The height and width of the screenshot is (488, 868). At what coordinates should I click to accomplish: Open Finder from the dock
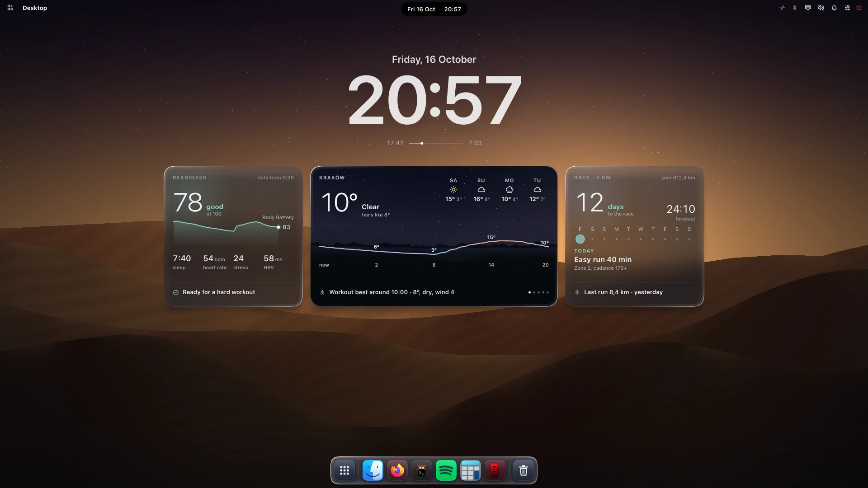(373, 471)
